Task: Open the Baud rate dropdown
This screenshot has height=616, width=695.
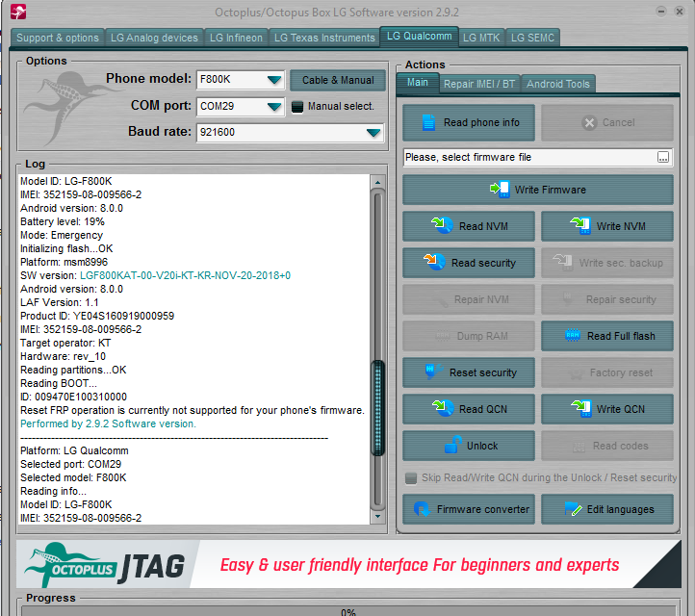Action: point(373,133)
